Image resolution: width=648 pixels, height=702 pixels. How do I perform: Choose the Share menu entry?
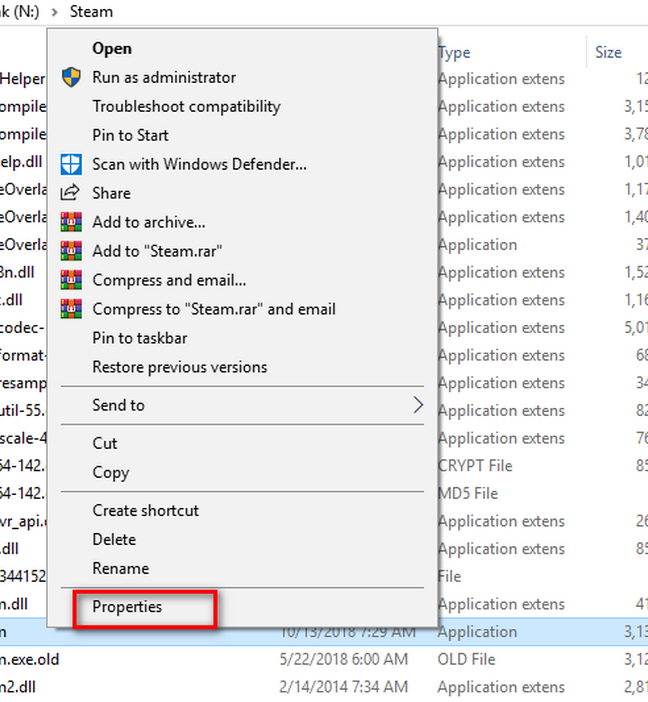112,193
